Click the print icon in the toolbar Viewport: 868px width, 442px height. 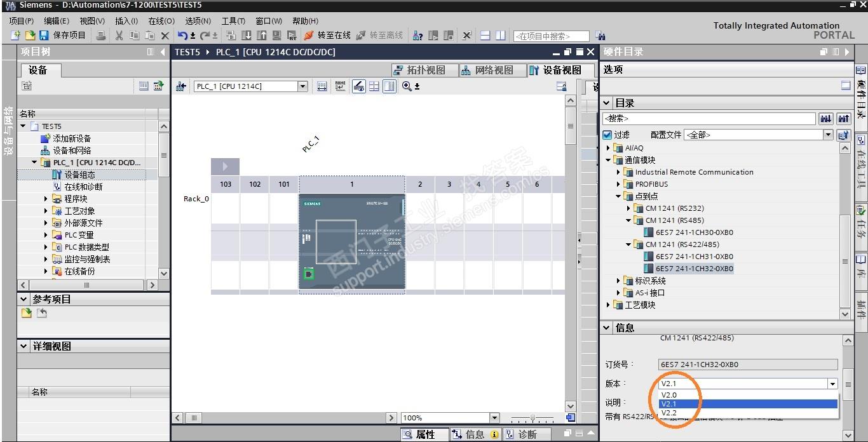pos(101,36)
